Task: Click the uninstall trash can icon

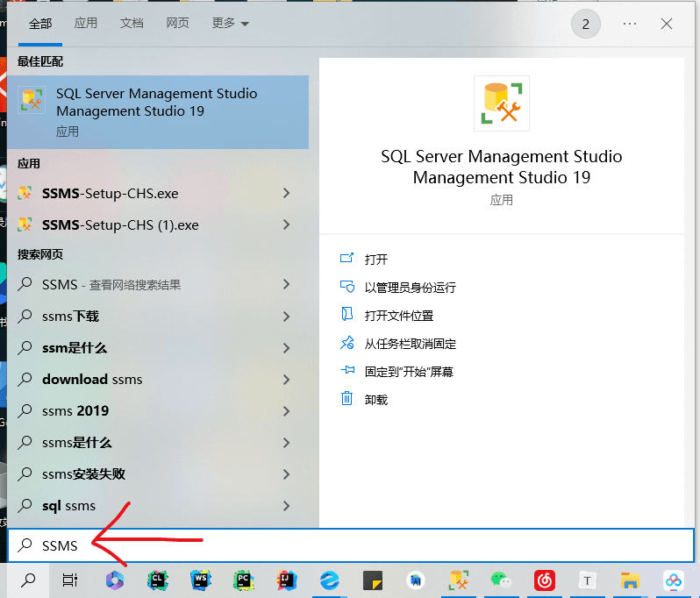Action: coord(346,398)
